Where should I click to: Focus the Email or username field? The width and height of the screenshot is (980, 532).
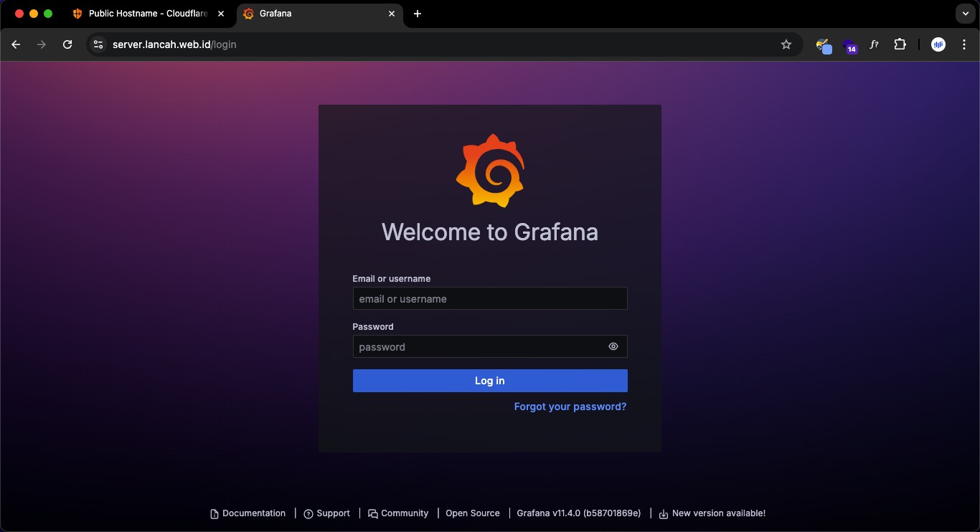point(489,298)
